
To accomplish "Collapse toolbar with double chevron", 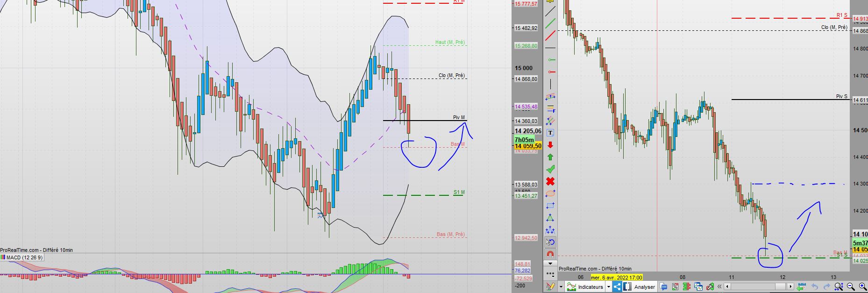I will coord(719,286).
